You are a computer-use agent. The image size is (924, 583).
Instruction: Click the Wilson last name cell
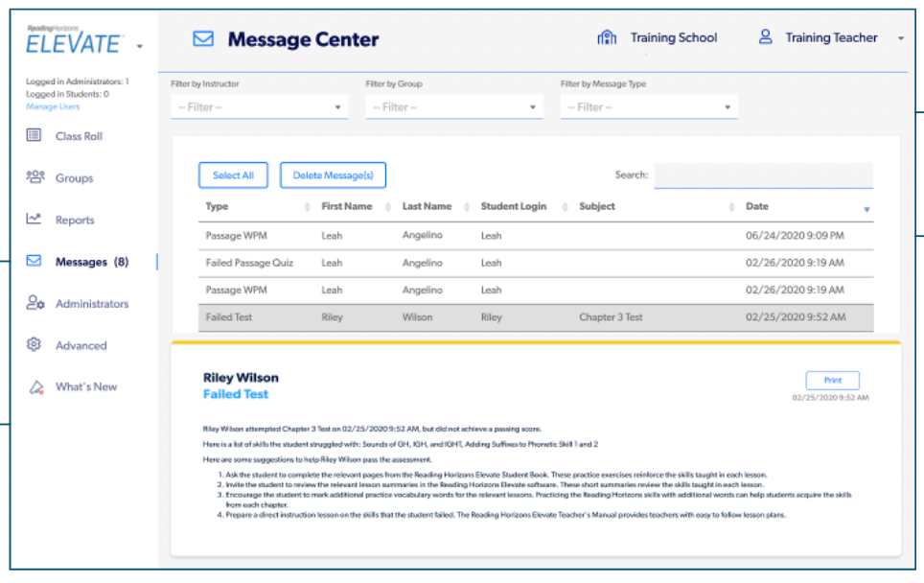point(417,317)
